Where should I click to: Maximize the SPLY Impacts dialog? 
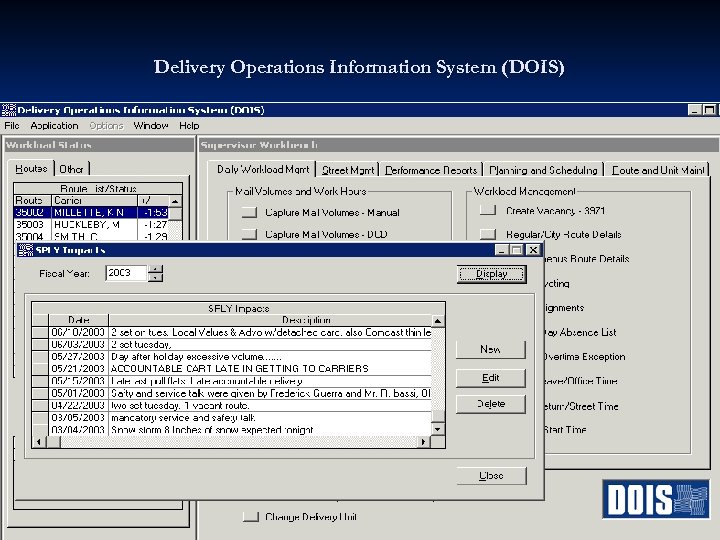coord(517,250)
